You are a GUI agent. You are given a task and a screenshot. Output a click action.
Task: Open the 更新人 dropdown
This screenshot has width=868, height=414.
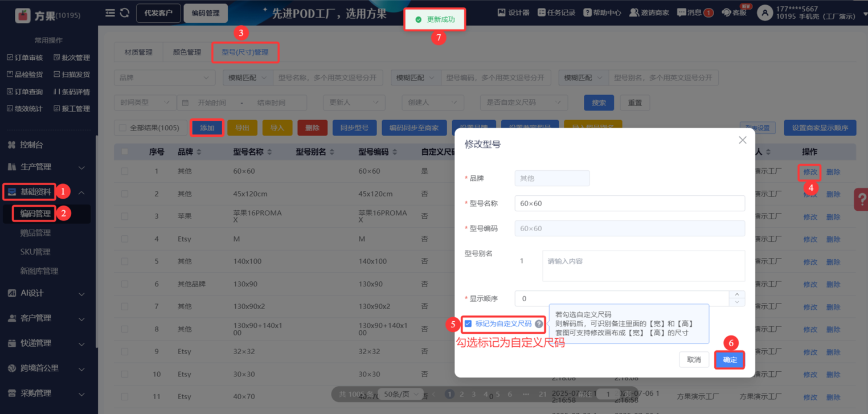[354, 103]
